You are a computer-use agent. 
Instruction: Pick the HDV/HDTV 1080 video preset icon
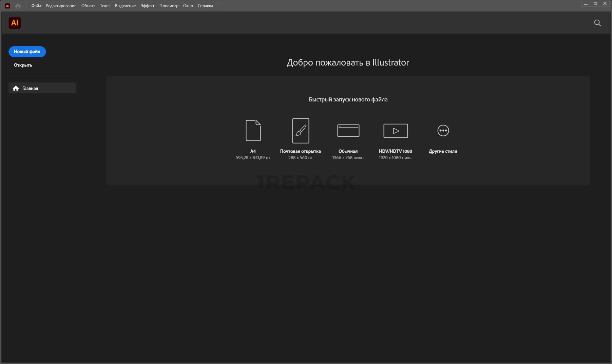pyautogui.click(x=396, y=131)
